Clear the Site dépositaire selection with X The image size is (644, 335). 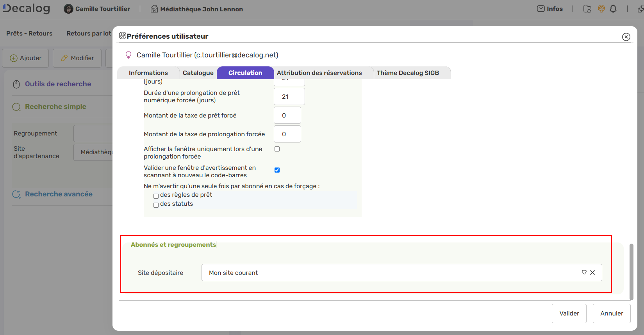(x=592, y=273)
